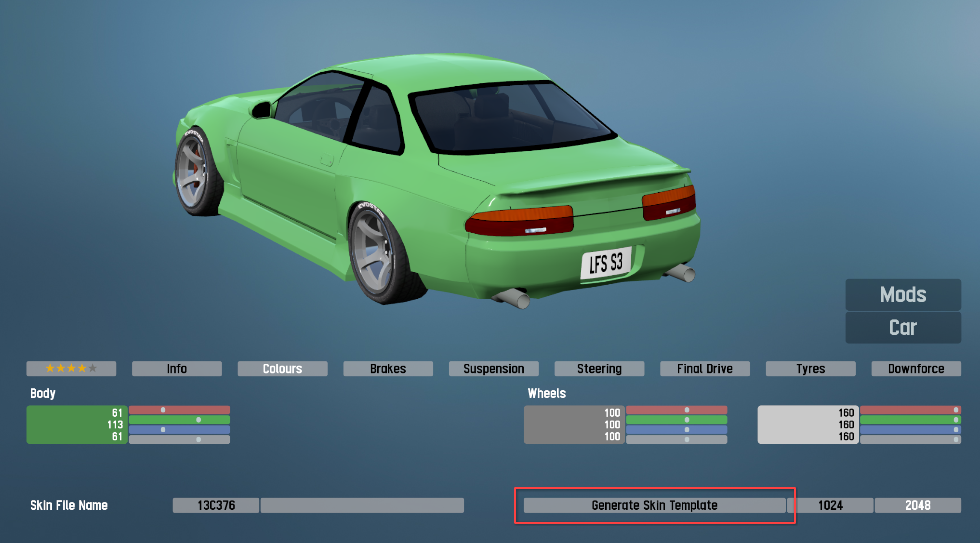Select 1024 template resolution

click(830, 505)
